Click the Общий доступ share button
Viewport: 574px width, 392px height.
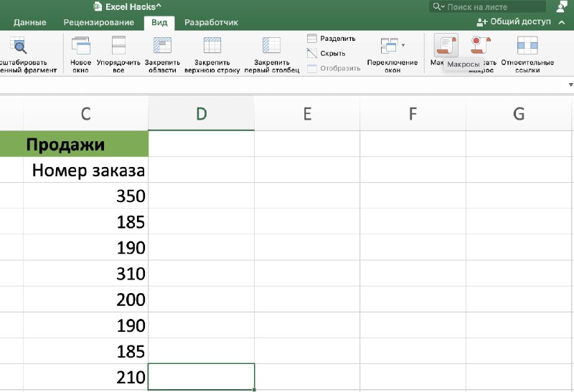tap(514, 22)
